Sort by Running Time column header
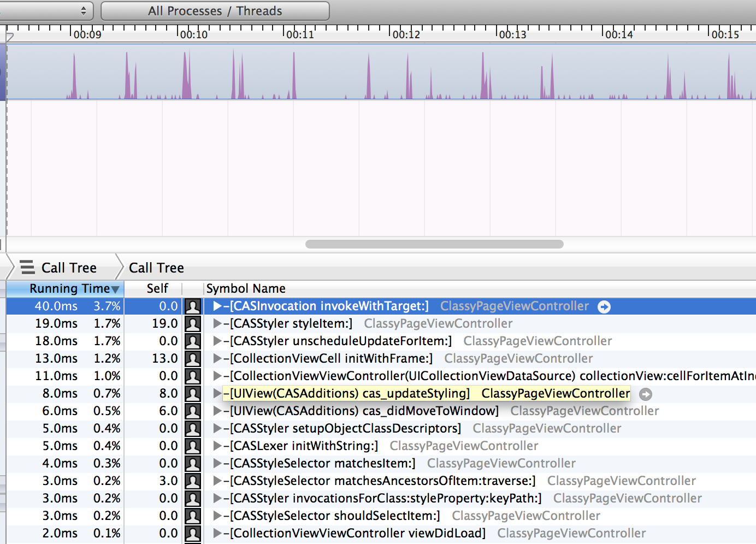Screen dimensions: 756x544 point(66,288)
